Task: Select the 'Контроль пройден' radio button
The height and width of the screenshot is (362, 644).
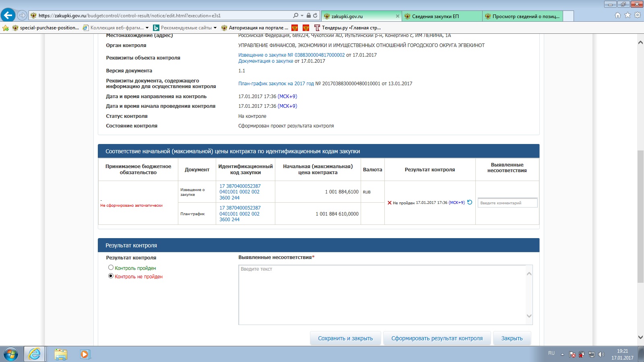Action: click(111, 267)
